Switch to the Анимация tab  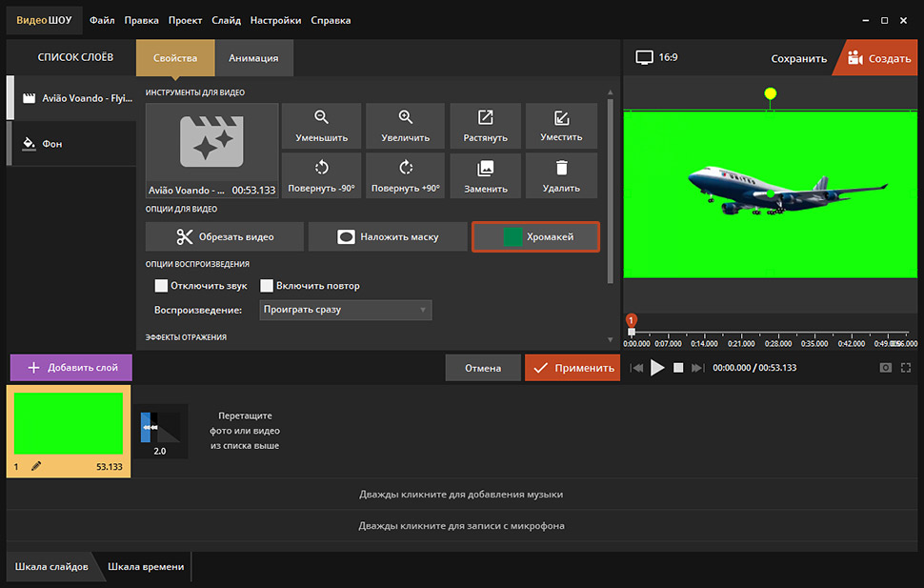(253, 58)
